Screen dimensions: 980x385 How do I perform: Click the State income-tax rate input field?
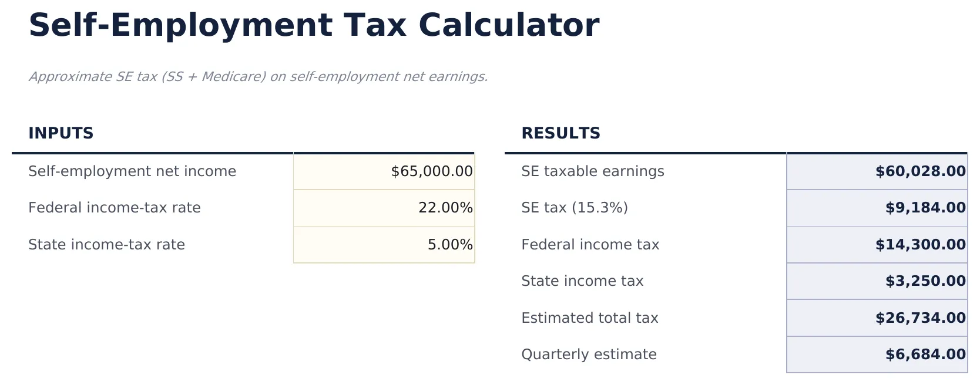pos(383,245)
